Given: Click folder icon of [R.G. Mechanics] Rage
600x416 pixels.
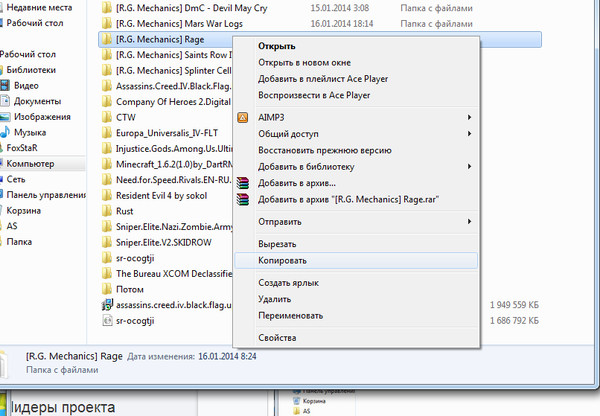Looking at the screenshot, I should [x=107, y=39].
